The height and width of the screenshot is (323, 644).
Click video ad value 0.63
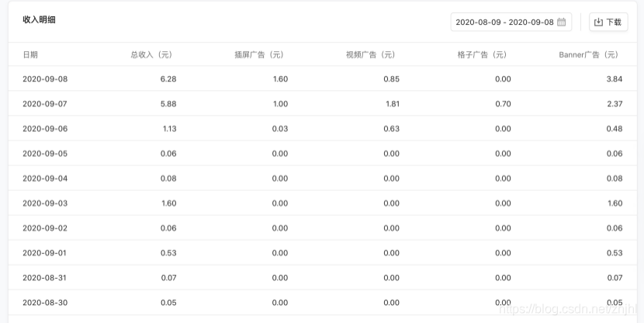pyautogui.click(x=391, y=129)
